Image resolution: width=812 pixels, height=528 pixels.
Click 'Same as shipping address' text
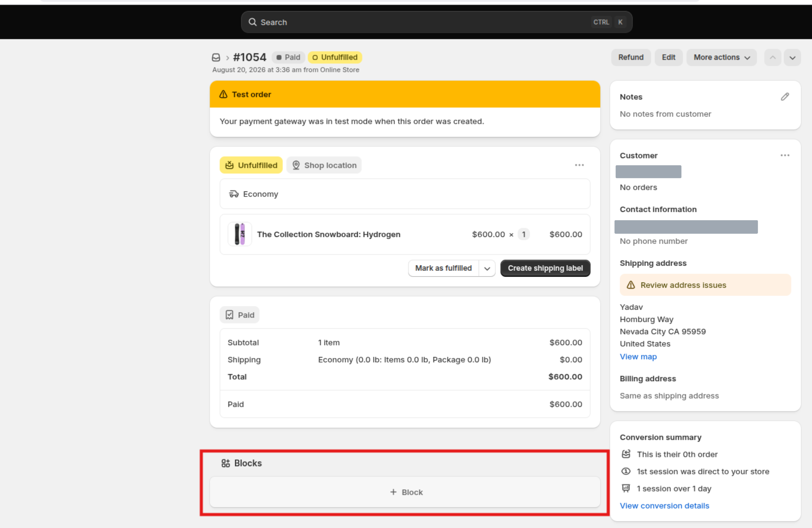[669, 396]
